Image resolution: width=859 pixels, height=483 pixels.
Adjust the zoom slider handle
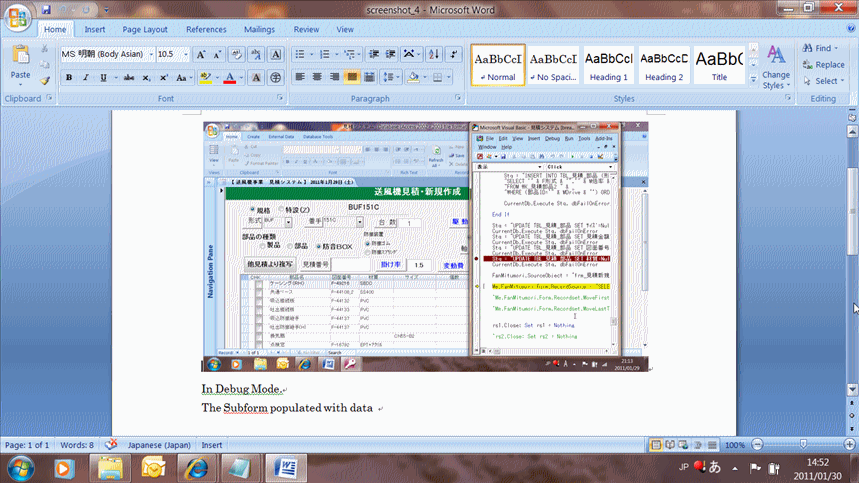[x=803, y=445]
